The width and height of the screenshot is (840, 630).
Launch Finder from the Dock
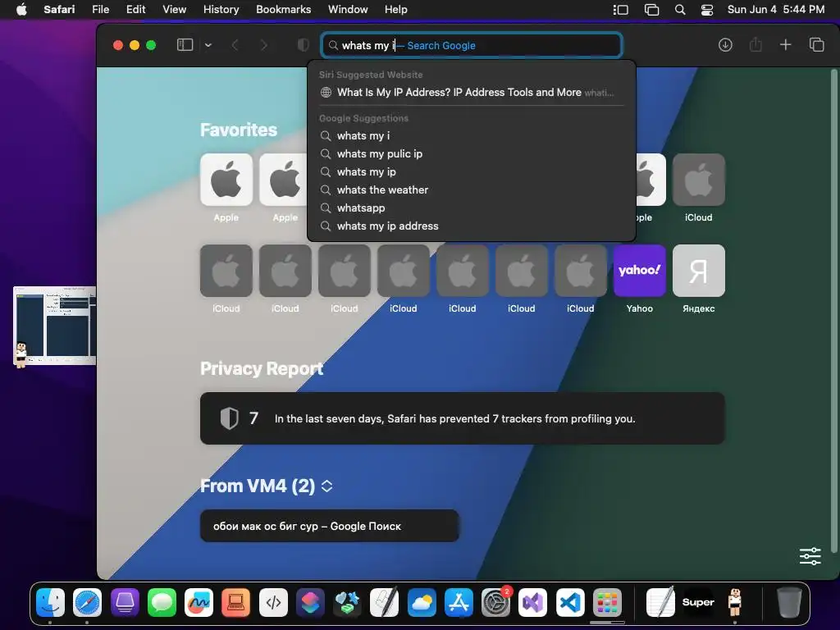coord(50,602)
